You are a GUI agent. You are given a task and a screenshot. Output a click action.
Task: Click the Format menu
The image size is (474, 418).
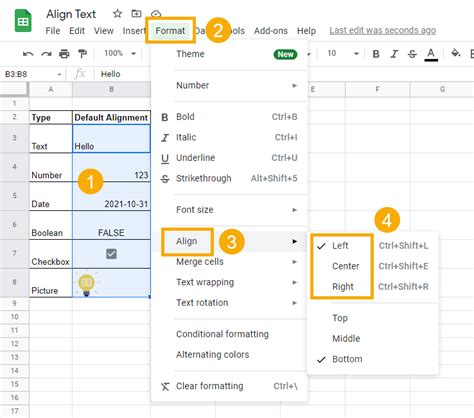click(x=170, y=31)
